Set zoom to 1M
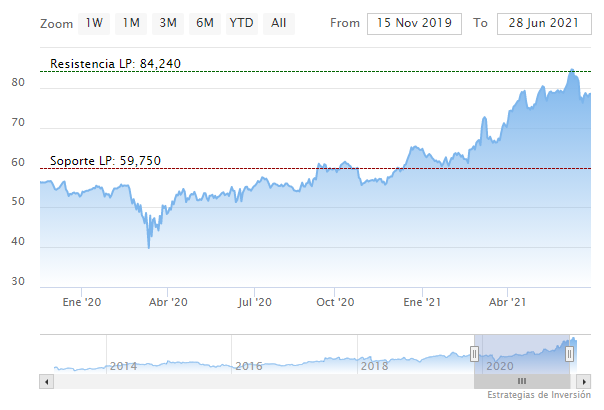The height and width of the screenshot is (410, 604). click(x=131, y=22)
